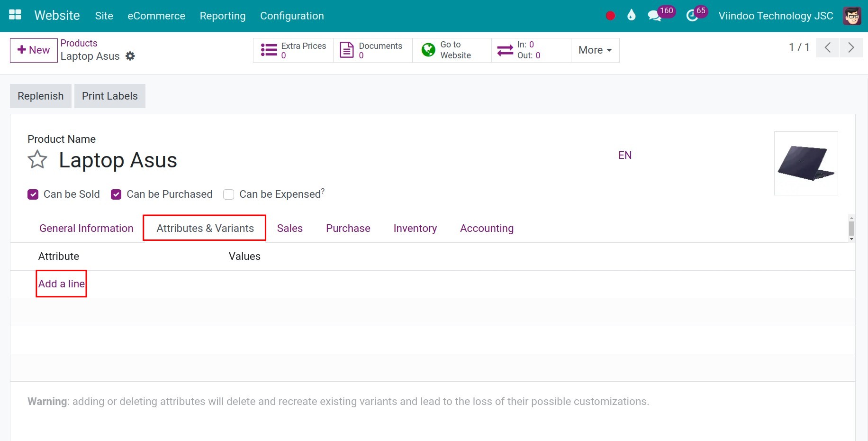
Task: Mark product as favorite with star icon
Action: point(37,160)
